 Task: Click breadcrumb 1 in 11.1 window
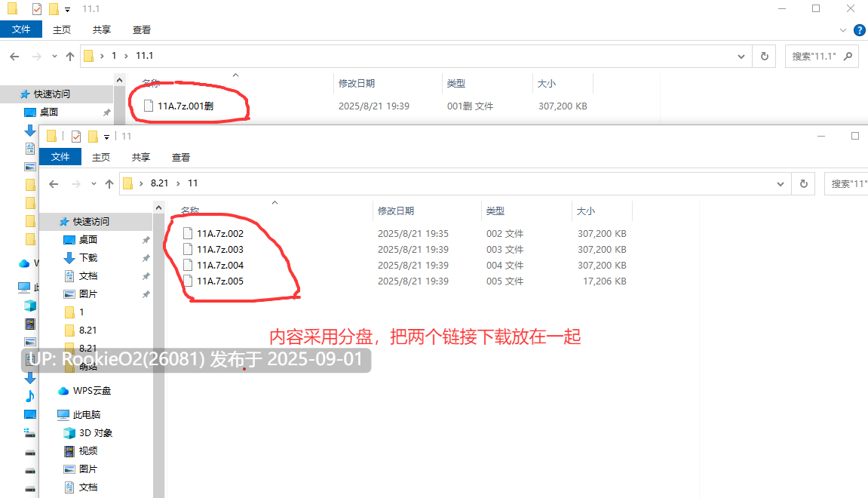(x=114, y=55)
